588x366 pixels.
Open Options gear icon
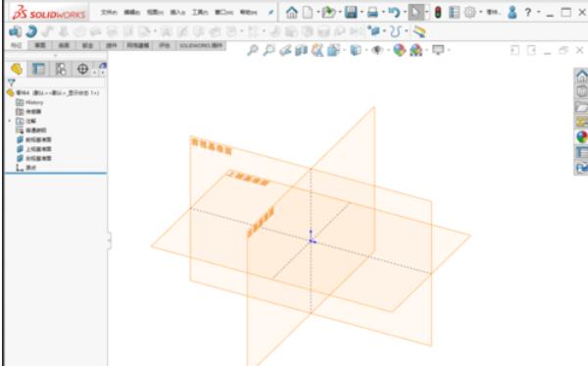469,13
